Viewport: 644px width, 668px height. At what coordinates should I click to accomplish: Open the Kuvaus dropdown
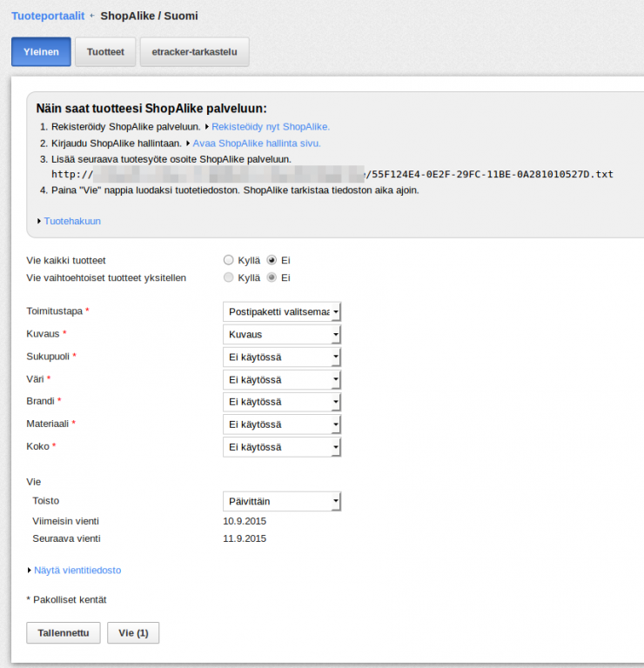click(x=282, y=334)
